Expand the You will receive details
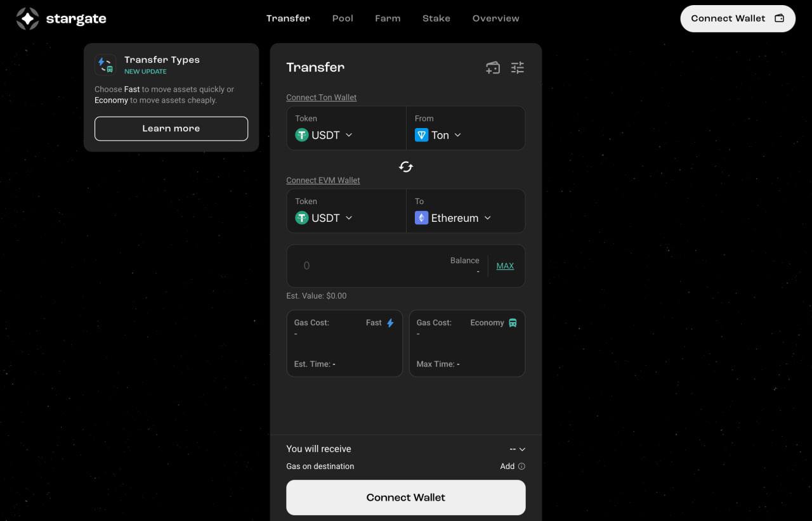The height and width of the screenshot is (521, 812). tap(518, 449)
